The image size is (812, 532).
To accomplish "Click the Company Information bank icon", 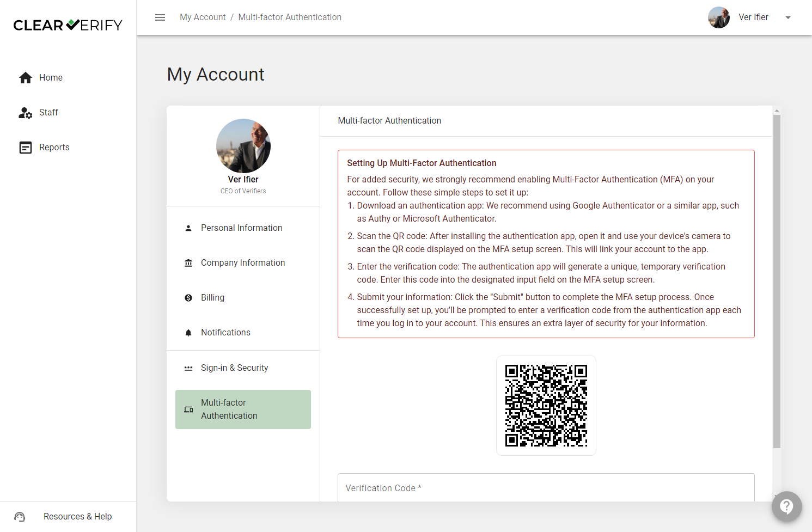I will [x=188, y=263].
